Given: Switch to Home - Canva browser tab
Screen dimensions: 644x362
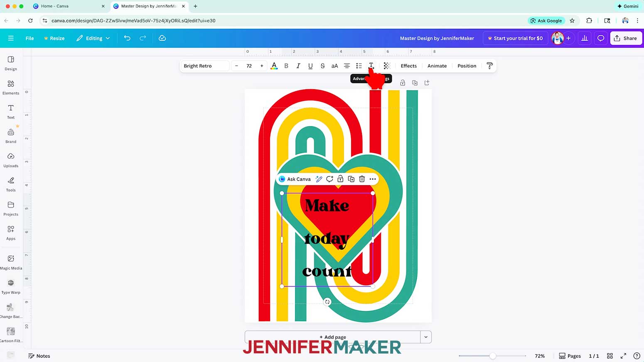Looking at the screenshot, I should coord(54,6).
